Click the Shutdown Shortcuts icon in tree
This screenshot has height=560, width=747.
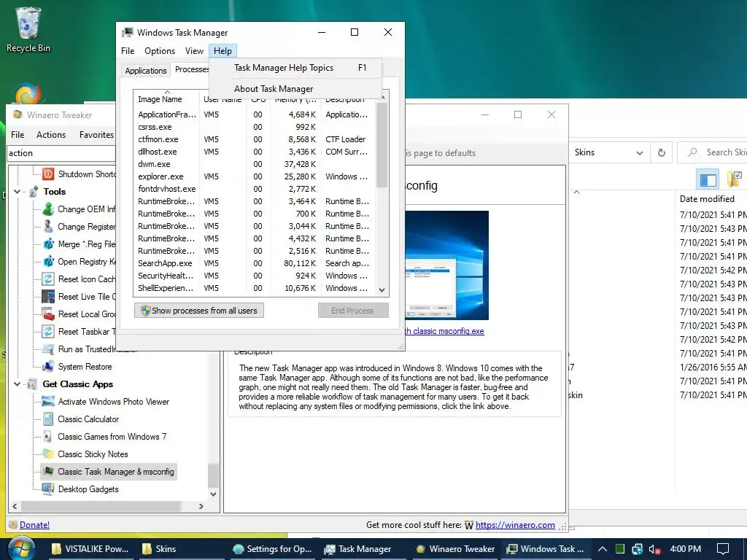coord(48,174)
